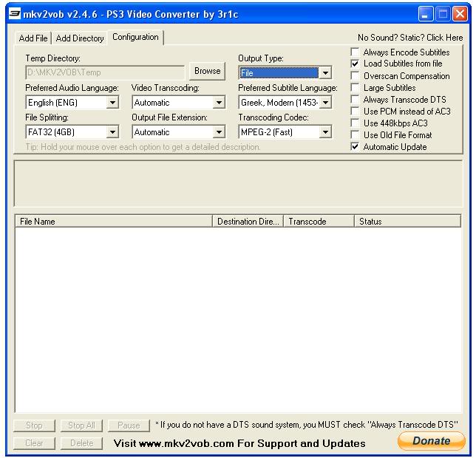Image resolution: width=476 pixels, height=458 pixels.
Task: Click the Stop button
Action: click(x=34, y=425)
